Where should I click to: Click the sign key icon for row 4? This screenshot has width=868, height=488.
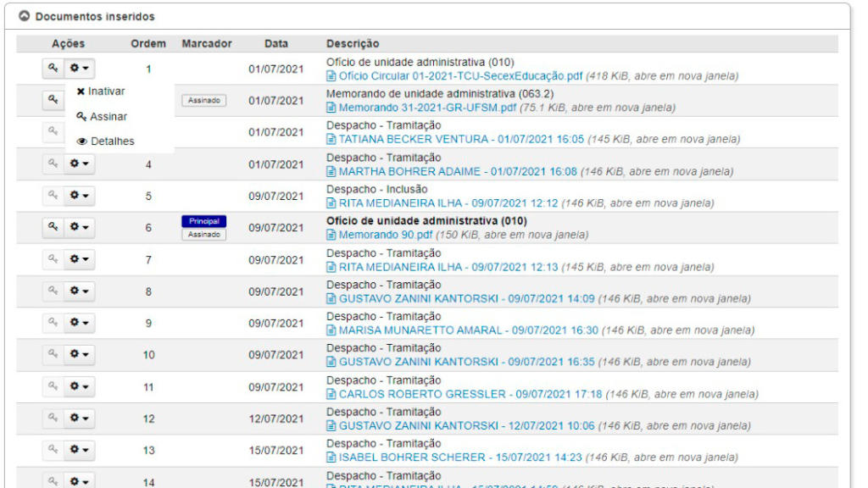(x=53, y=164)
